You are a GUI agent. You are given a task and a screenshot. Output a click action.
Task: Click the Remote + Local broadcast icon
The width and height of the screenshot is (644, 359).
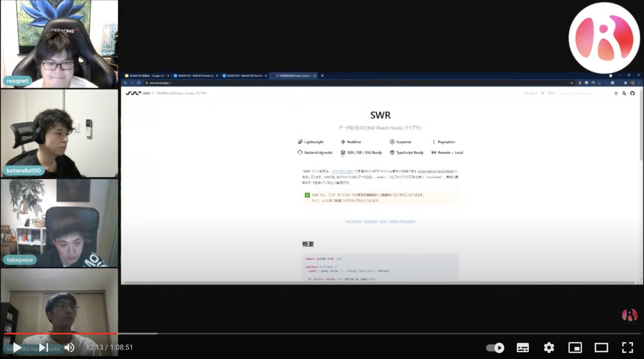pyautogui.click(x=434, y=152)
